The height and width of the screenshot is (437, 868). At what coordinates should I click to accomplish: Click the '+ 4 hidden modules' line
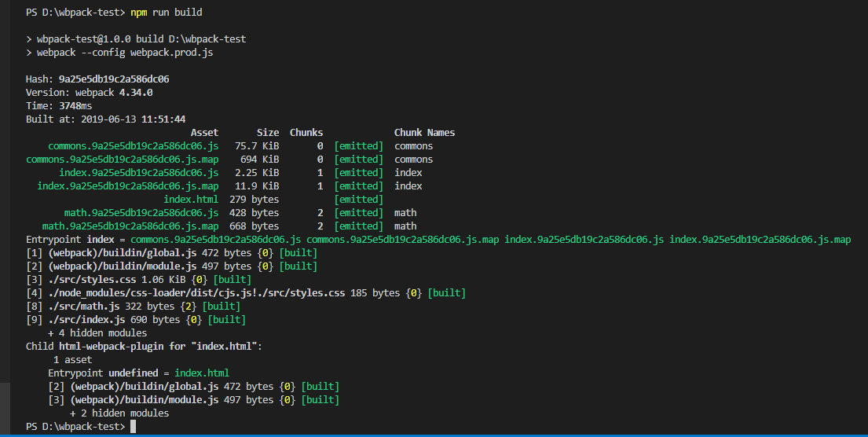point(97,333)
